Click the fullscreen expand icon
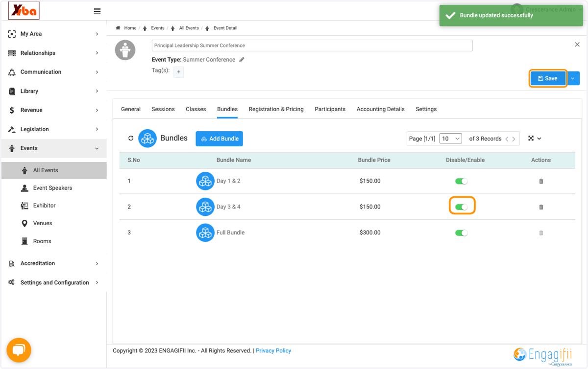The image size is (588, 369). (531, 138)
